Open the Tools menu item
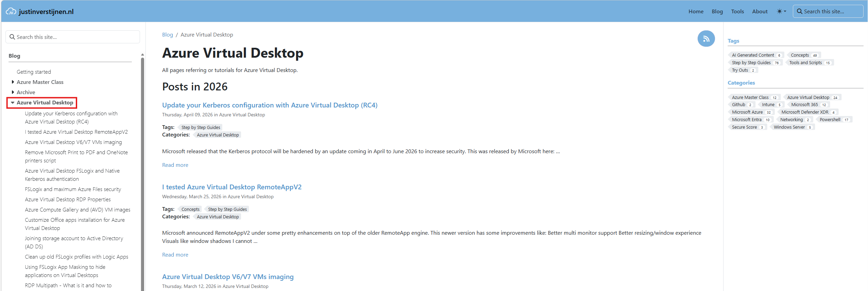The image size is (868, 291). tap(737, 11)
